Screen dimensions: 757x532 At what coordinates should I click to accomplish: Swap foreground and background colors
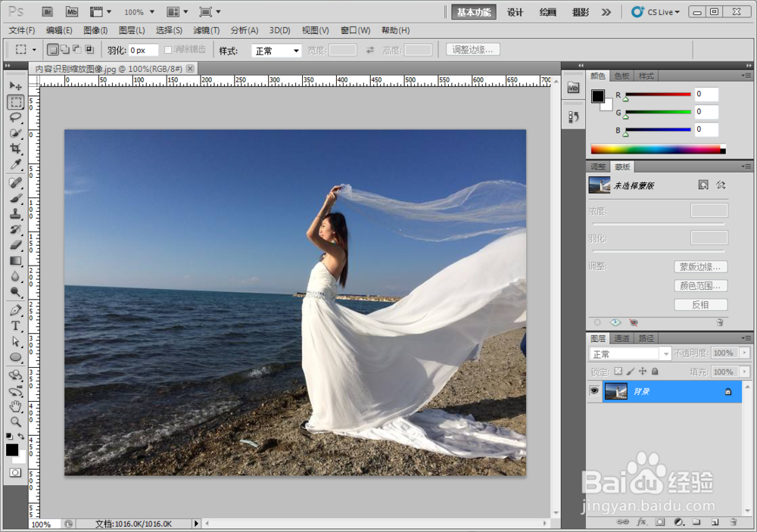pos(20,436)
